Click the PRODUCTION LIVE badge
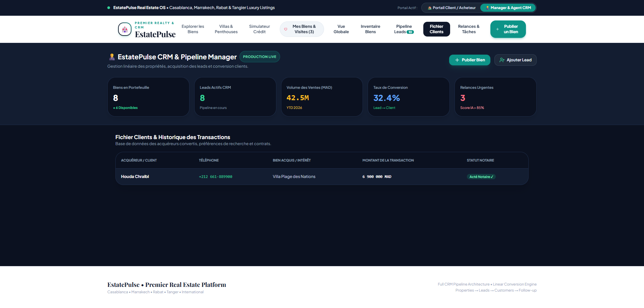The width and height of the screenshot is (644, 308). [x=260, y=57]
